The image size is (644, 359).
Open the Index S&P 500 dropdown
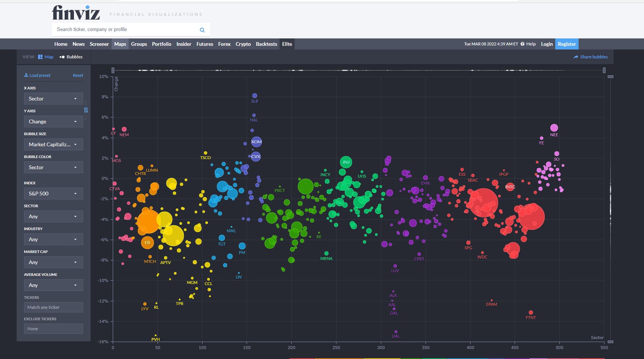tap(54, 194)
